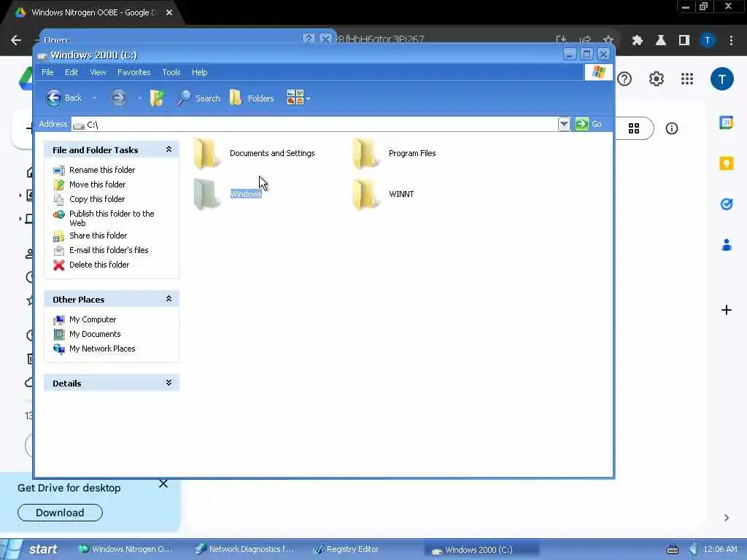Open the Forward history dropdown arrow
The height and width of the screenshot is (560, 747).
click(x=139, y=98)
